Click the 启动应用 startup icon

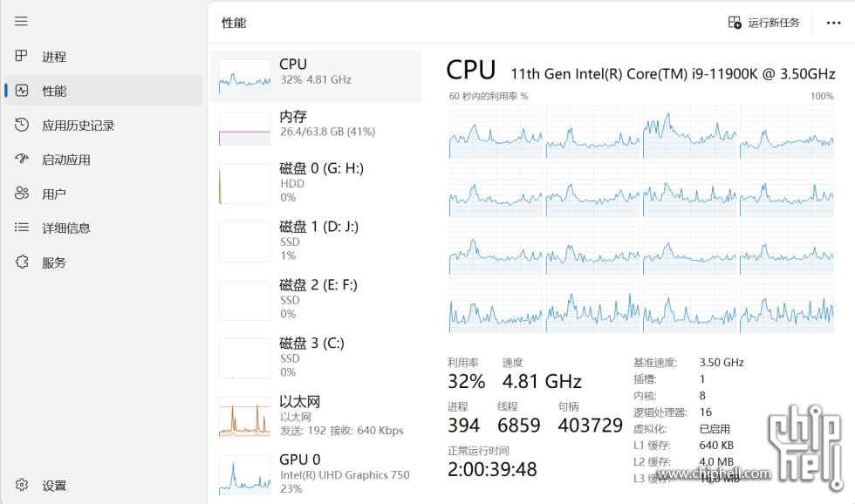coord(22,159)
